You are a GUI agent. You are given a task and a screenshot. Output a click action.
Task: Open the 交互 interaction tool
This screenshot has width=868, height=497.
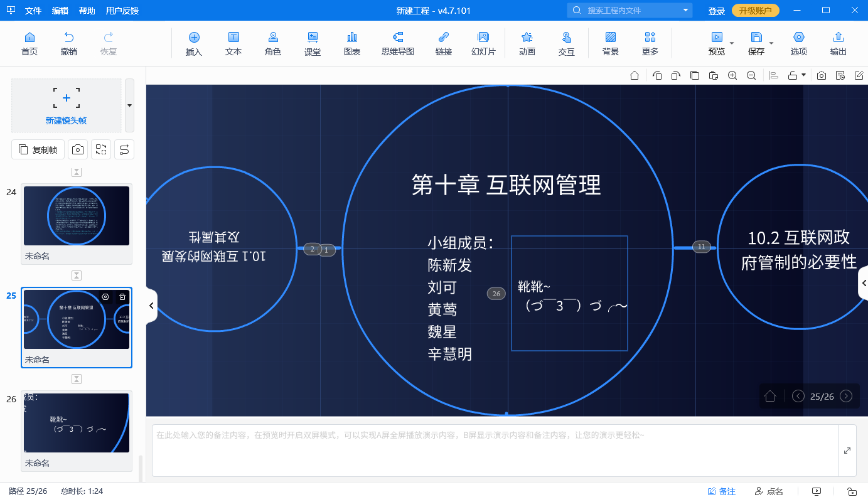tap(567, 43)
